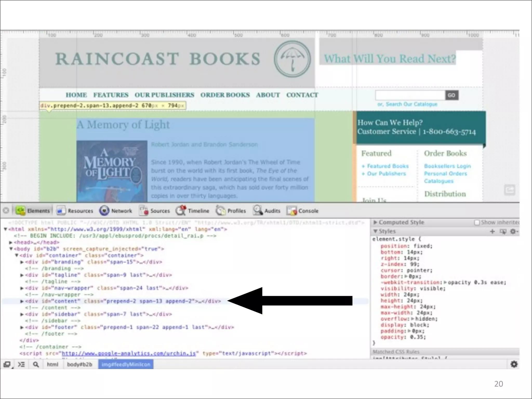Expand the Computed Style section

[x=375, y=222]
